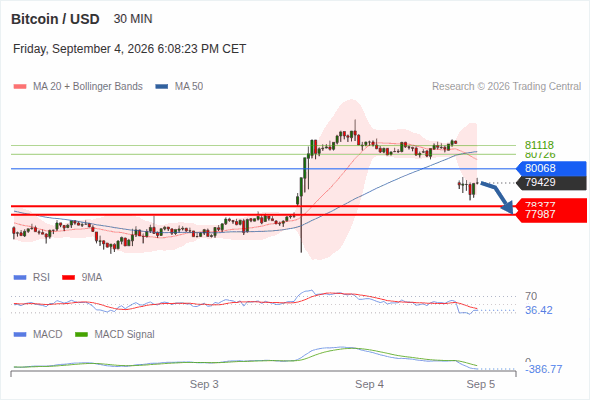Click the MACD legend label
This screenshot has height=400, width=590.
pos(47,335)
